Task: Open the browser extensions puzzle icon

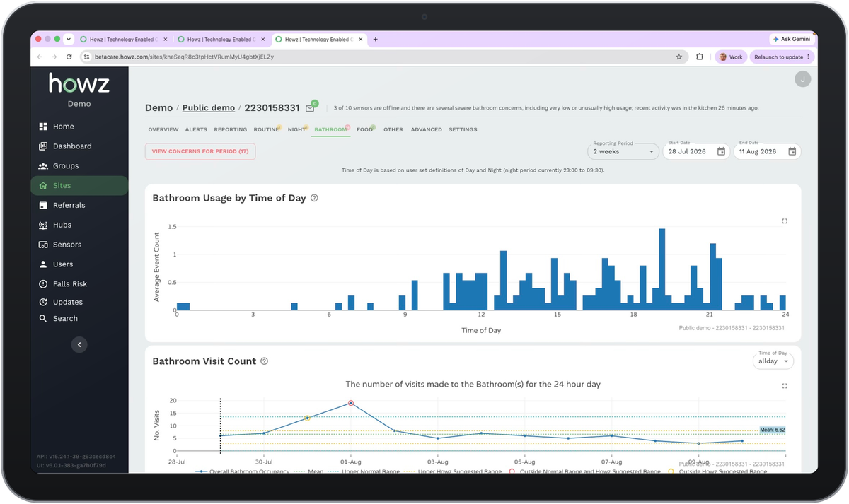Action: tap(700, 57)
